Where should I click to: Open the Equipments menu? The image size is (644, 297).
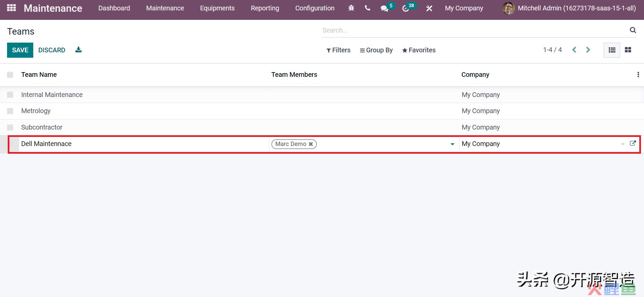pyautogui.click(x=217, y=8)
